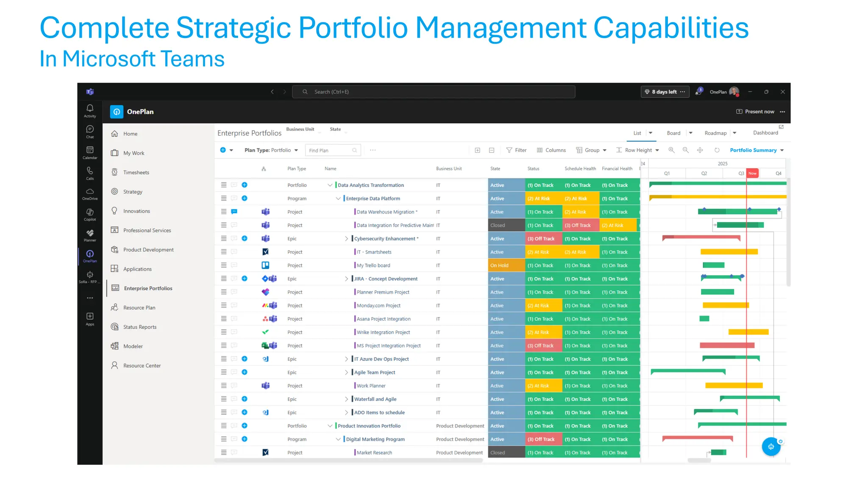Zoom out on the Gantt timeline
This screenshot has height=488, width=868.
[685, 150]
